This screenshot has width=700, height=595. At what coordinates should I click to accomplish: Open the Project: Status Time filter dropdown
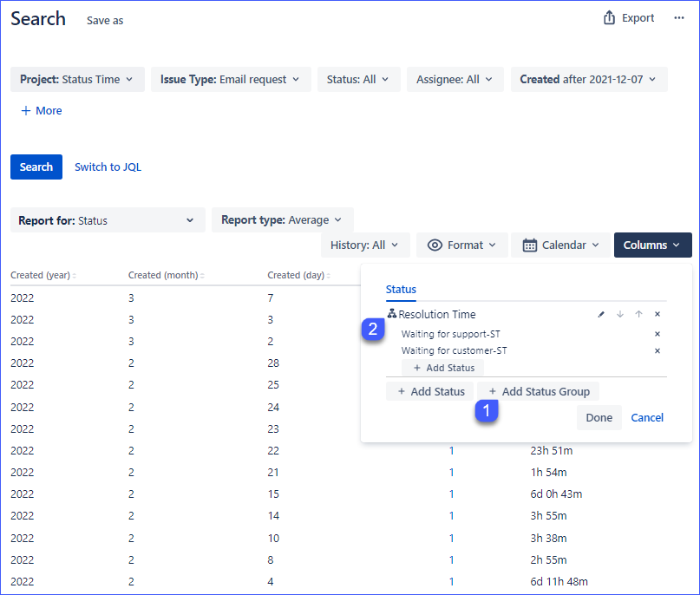[x=77, y=79]
